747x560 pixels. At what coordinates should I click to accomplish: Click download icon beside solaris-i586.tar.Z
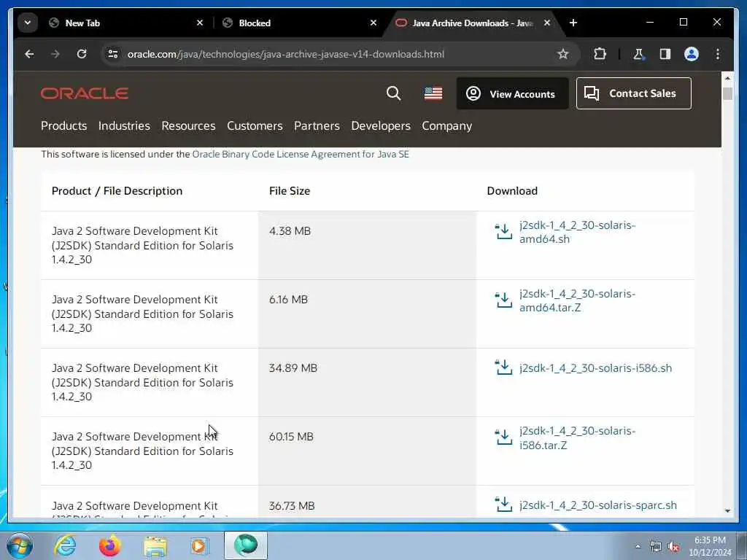(503, 437)
